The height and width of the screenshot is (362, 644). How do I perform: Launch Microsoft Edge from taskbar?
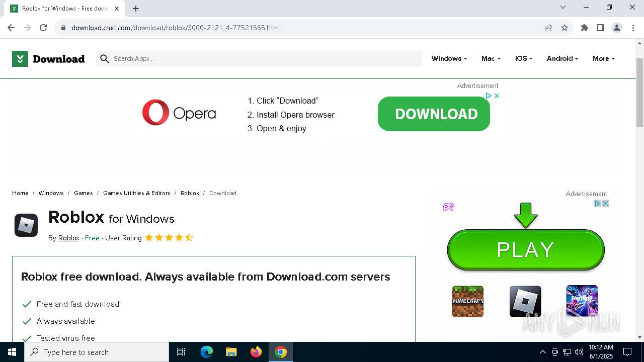207,352
